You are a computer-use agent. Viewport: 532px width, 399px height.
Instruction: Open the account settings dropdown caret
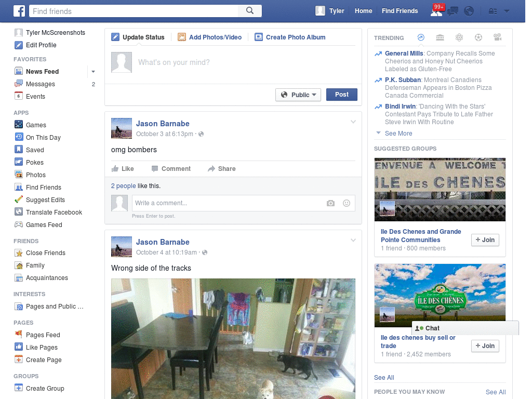pos(507,11)
